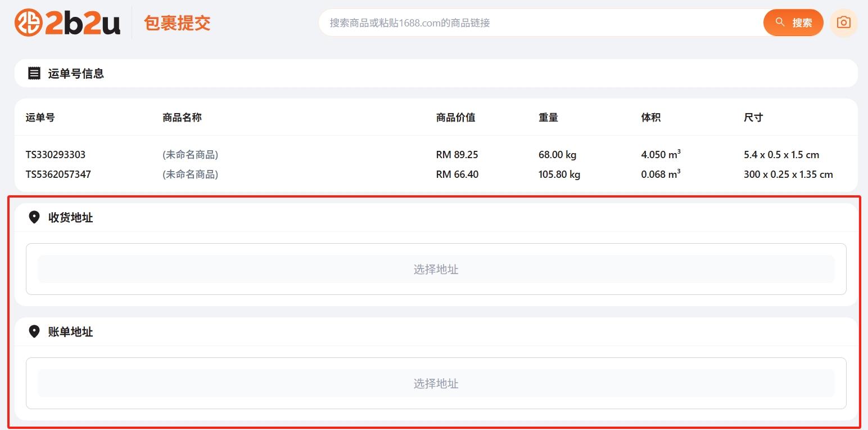Select the 选择地址 picker under 收货地址

(x=436, y=269)
